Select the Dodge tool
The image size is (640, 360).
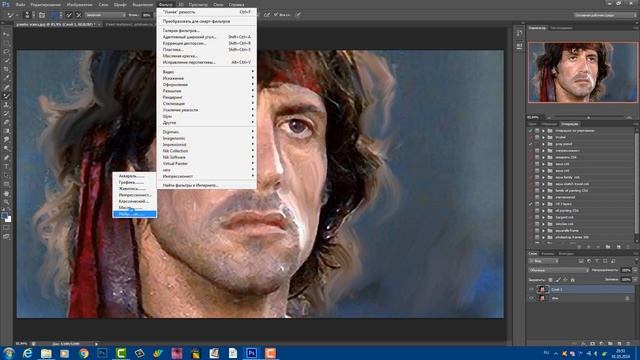[x=6, y=149]
